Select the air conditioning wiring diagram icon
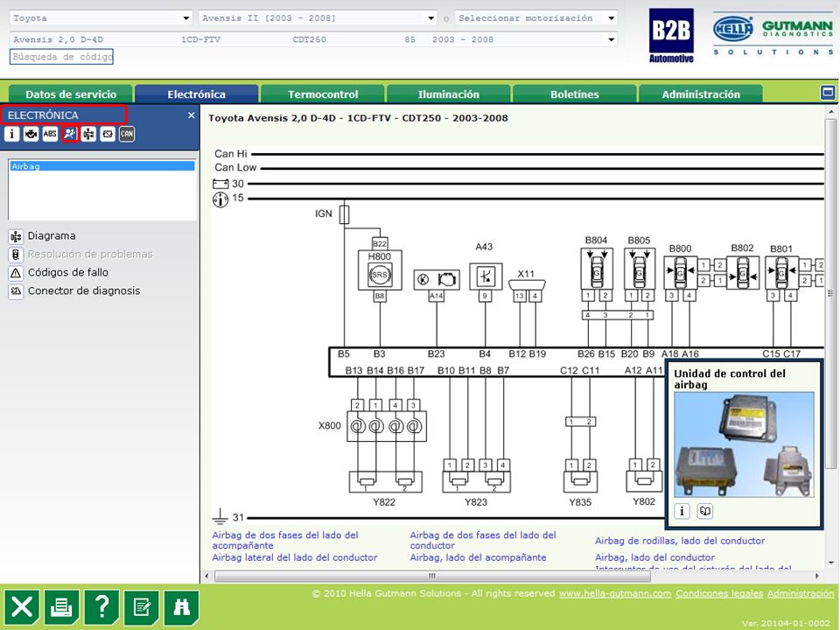The height and width of the screenshot is (630, 840). click(108, 134)
